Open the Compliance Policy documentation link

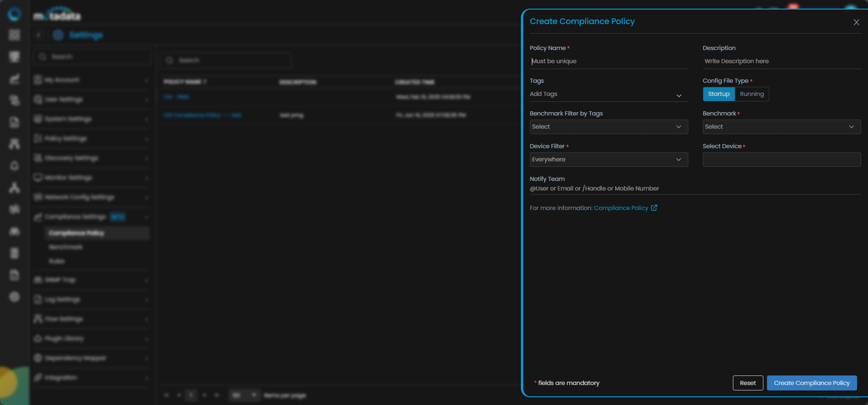[x=621, y=208]
